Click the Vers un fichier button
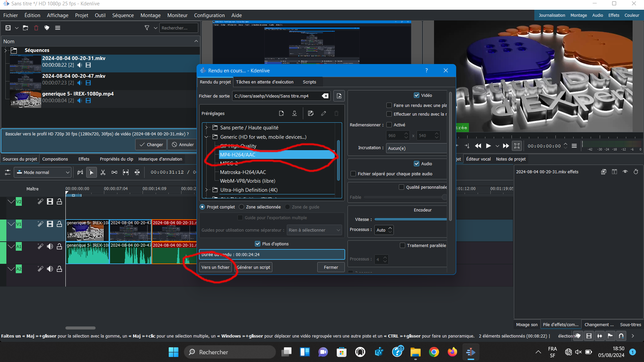This screenshot has height=362, width=644. [215, 267]
